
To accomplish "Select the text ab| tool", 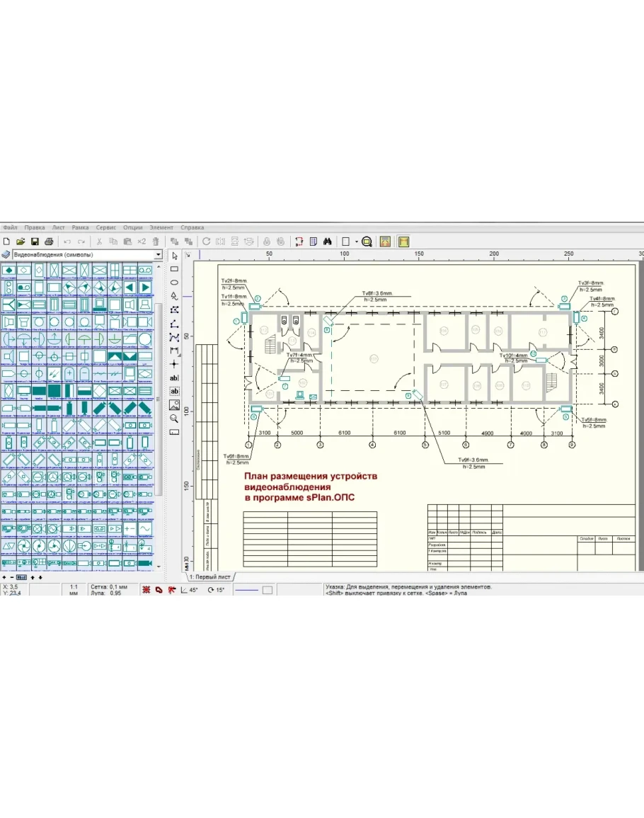I will [x=174, y=377].
